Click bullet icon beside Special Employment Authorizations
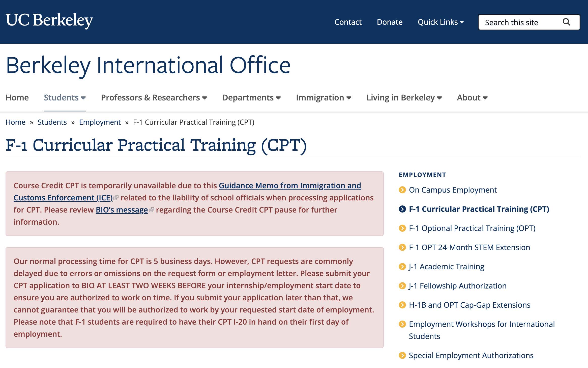 [x=402, y=355]
